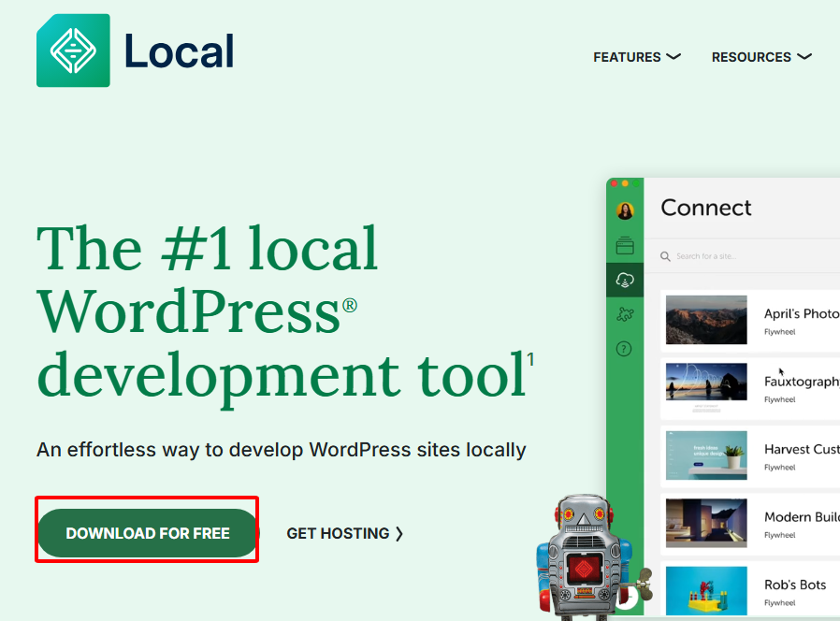Expand the RESOURCES dropdown chevron
The image size is (840, 621).
coord(804,56)
